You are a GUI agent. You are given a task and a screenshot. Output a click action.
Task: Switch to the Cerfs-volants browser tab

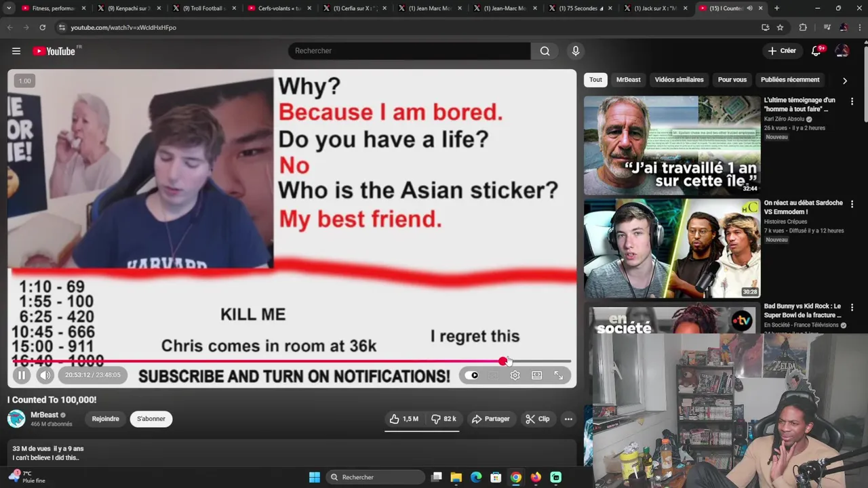[278, 8]
